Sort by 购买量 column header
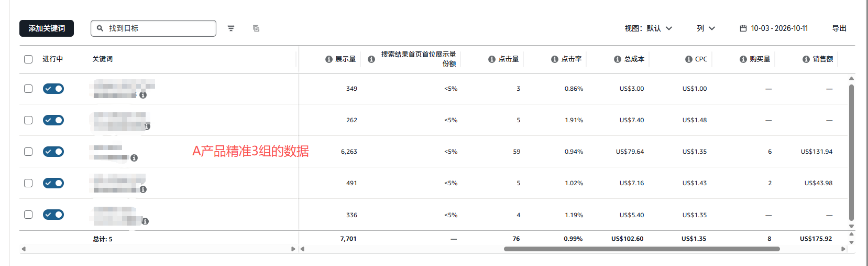The image size is (868, 266). [760, 59]
